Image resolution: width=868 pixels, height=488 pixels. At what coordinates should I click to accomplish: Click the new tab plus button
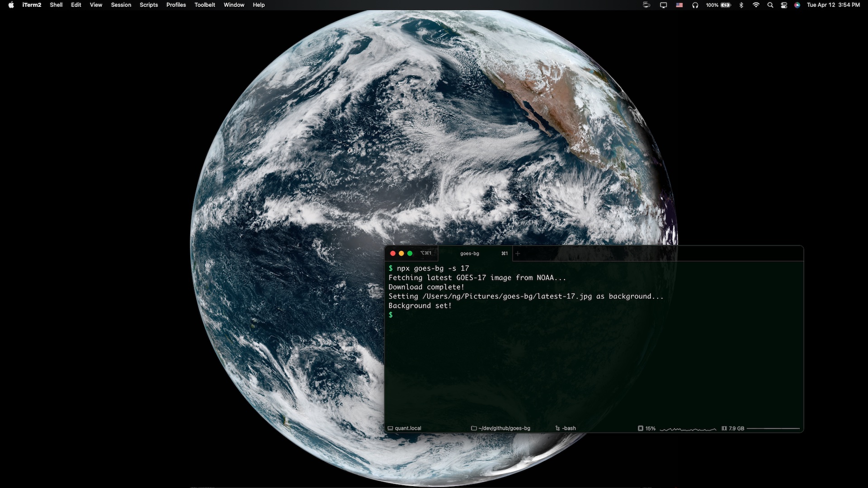pyautogui.click(x=518, y=253)
